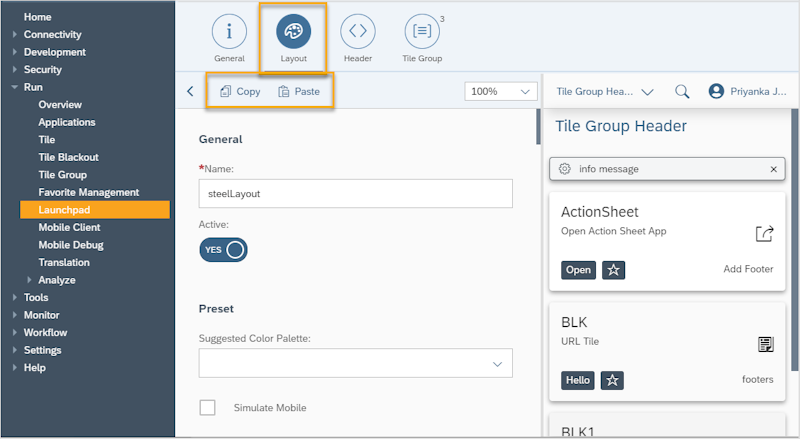This screenshot has height=439, width=800.
Task: Open Favorite Management in the sidebar
Action: (88, 192)
